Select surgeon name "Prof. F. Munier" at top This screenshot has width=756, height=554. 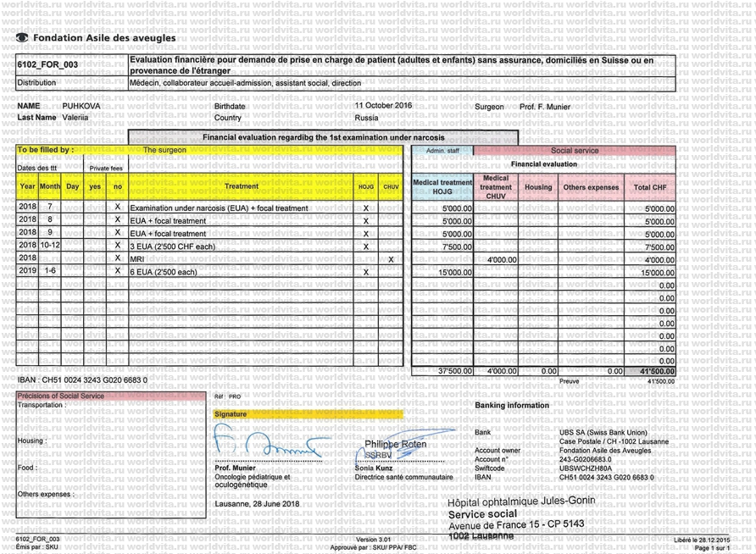pos(545,107)
